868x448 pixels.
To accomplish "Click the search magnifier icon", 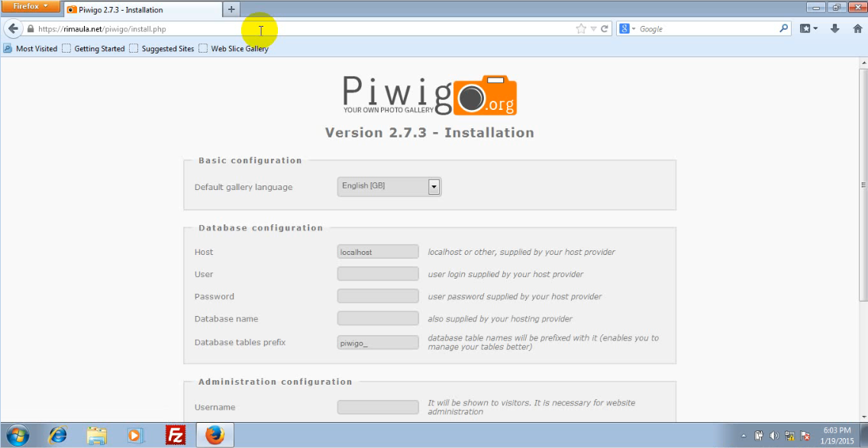I will 784,29.
